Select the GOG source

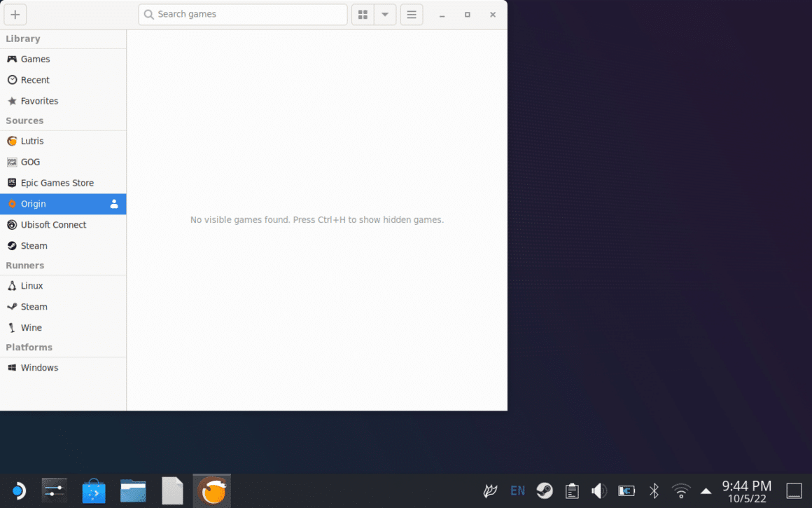click(31, 162)
